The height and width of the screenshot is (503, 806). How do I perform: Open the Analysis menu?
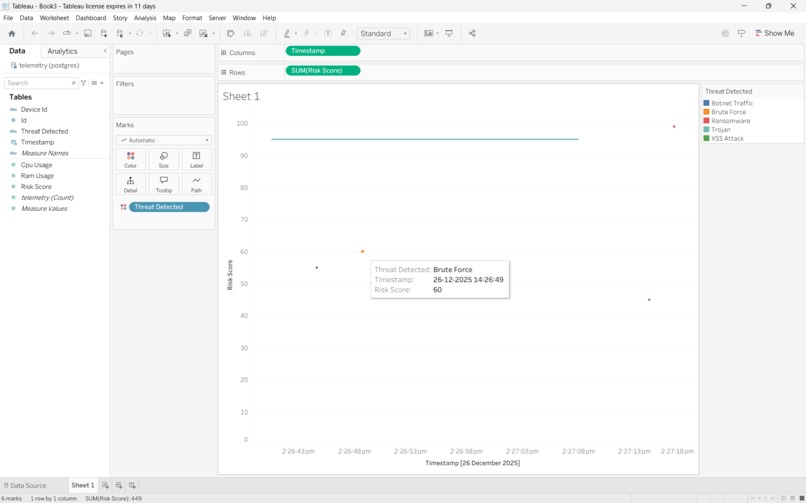(x=145, y=17)
